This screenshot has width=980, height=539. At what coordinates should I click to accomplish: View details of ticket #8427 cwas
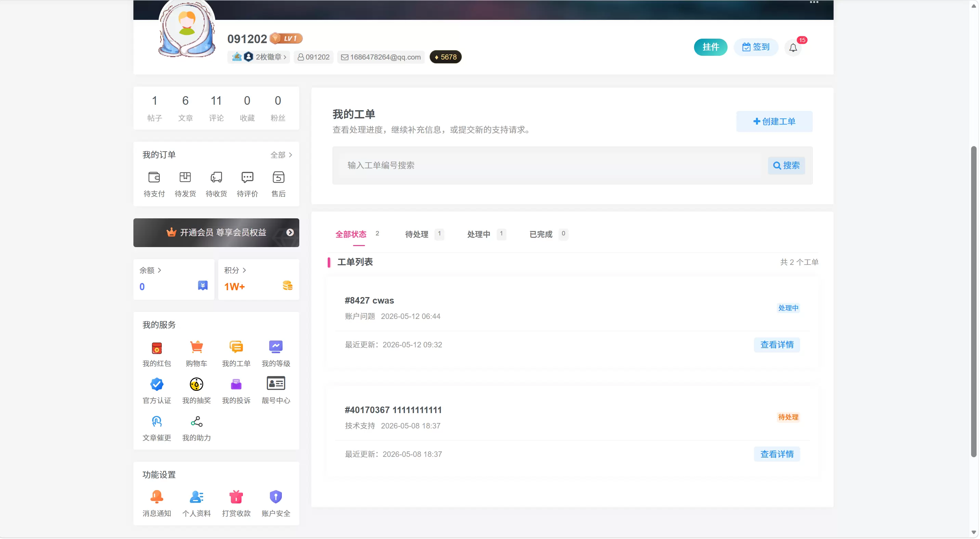(x=778, y=345)
